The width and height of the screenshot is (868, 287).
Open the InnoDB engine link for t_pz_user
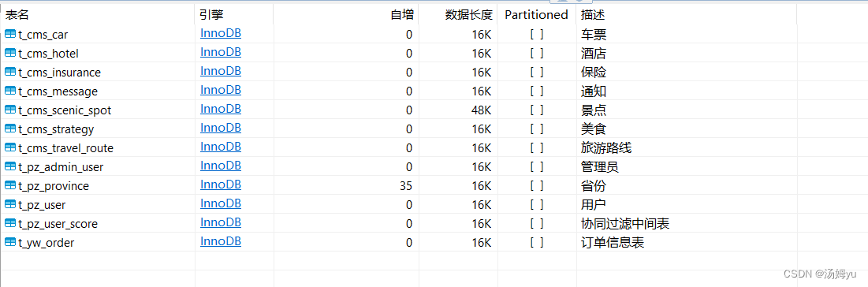pyautogui.click(x=221, y=204)
